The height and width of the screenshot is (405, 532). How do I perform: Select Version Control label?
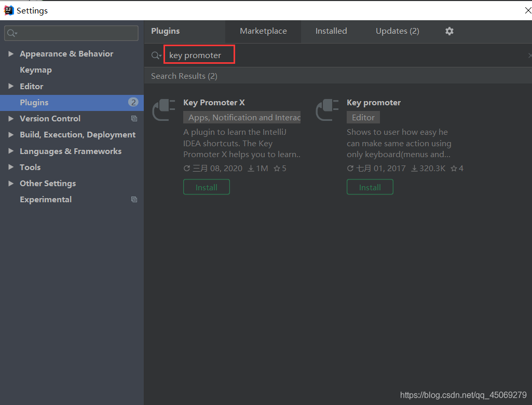(x=50, y=119)
